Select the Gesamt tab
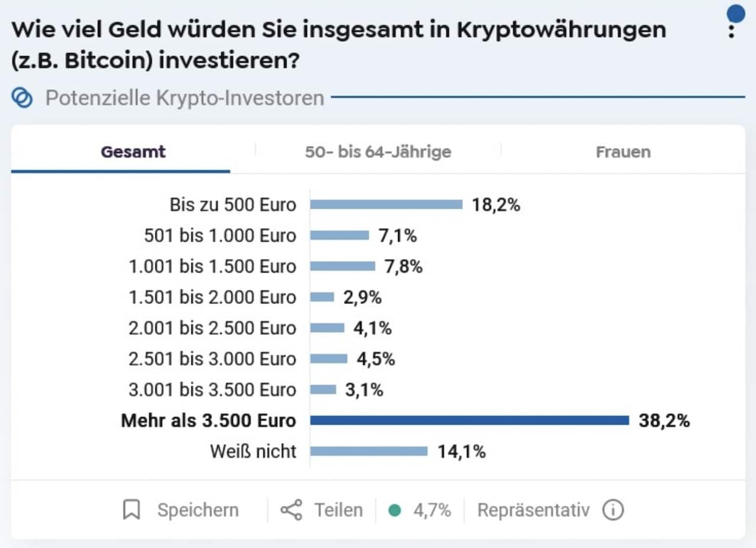The width and height of the screenshot is (756, 548). point(133,152)
